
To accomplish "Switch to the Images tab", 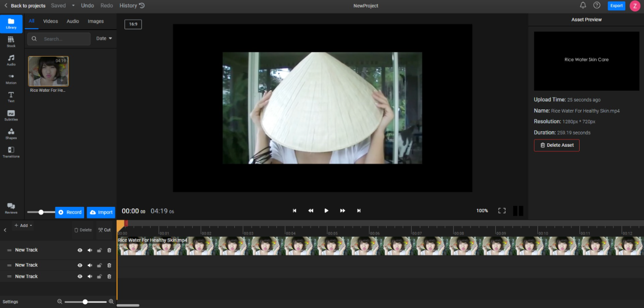I will pyautogui.click(x=96, y=21).
